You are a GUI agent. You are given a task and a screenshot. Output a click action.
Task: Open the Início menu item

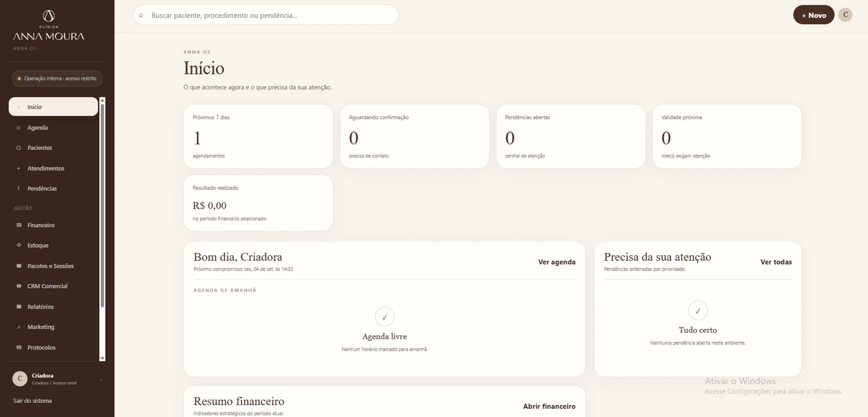tap(53, 107)
